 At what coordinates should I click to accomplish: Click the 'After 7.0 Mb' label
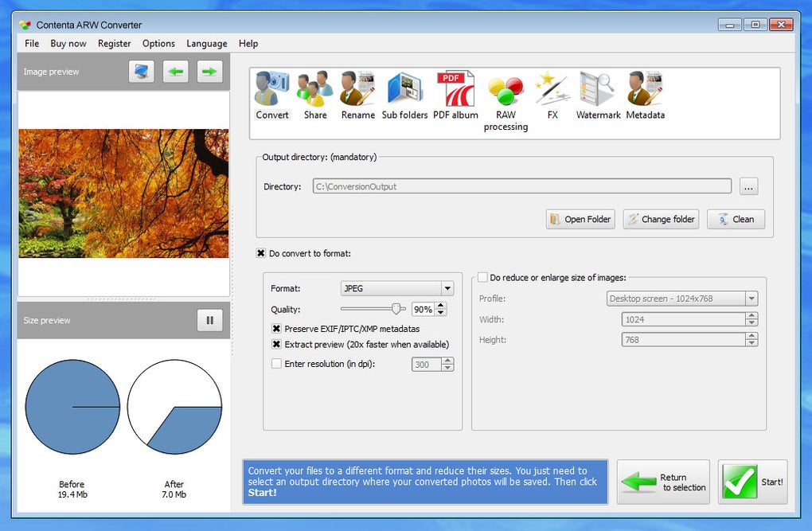coord(174,489)
